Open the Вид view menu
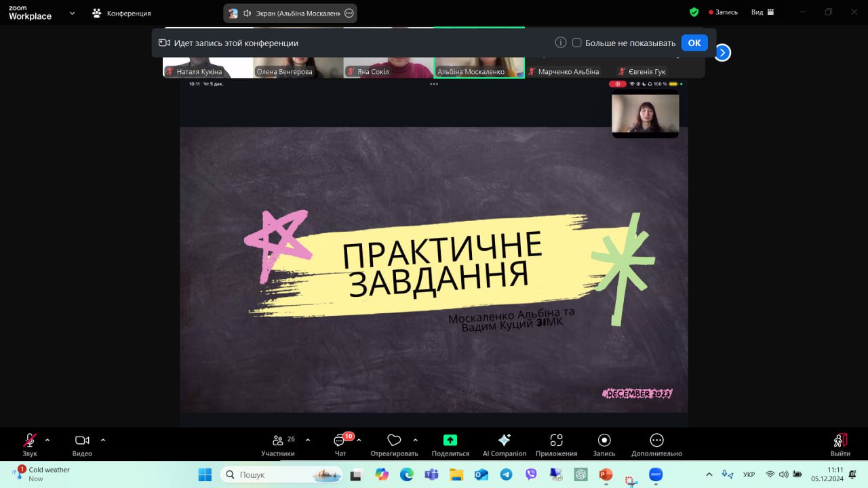 pyautogui.click(x=762, y=12)
